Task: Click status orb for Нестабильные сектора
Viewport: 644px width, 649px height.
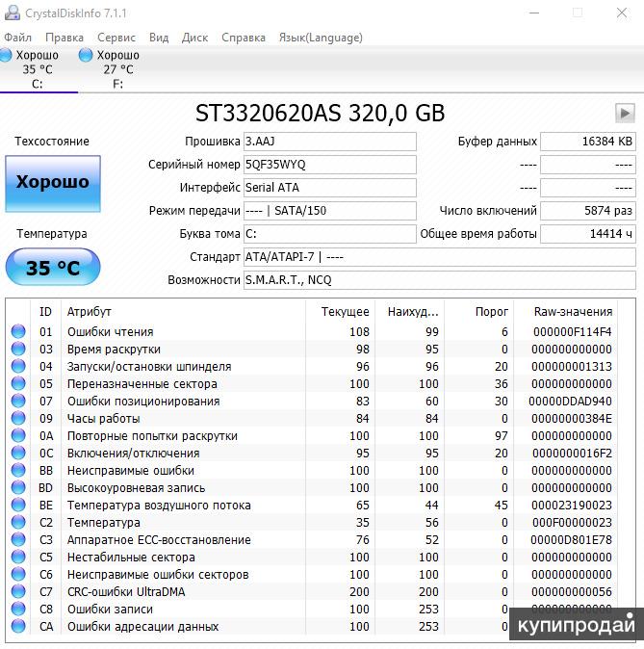Action: [x=18, y=558]
